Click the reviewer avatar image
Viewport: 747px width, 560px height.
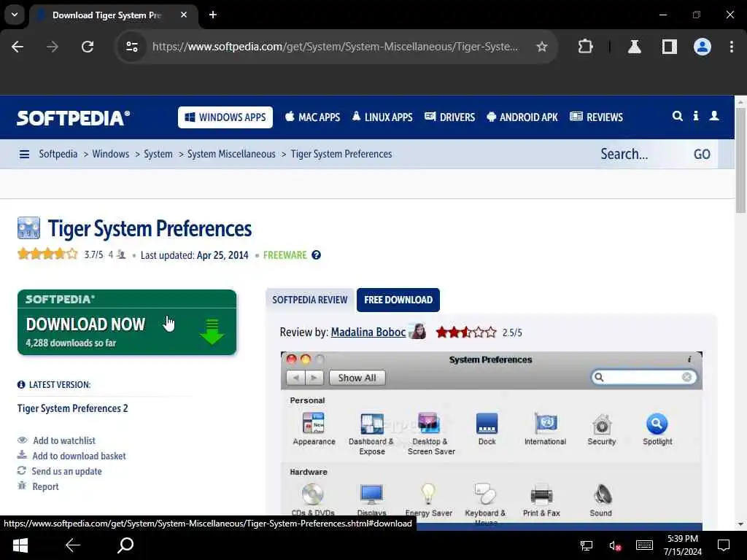(x=418, y=331)
